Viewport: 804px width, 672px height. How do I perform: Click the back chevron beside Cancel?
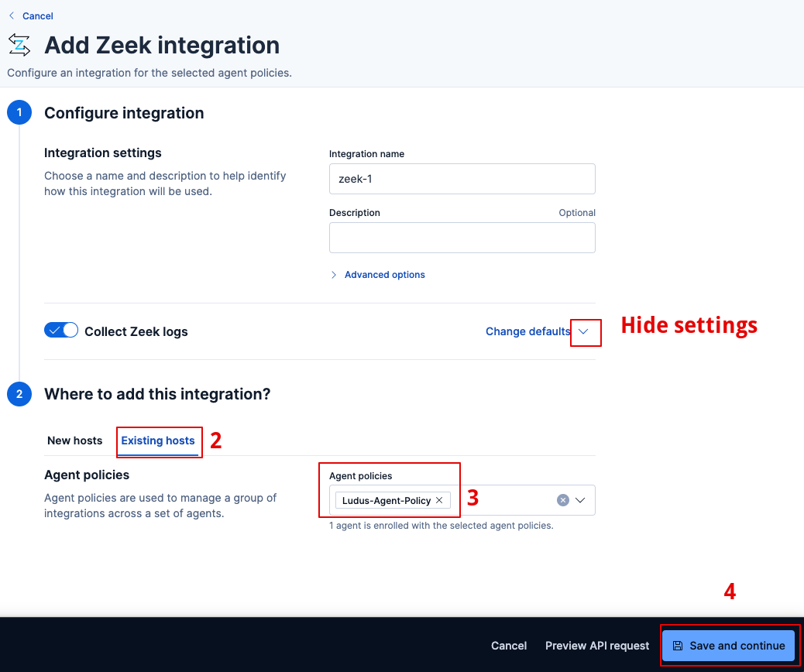[x=10, y=15]
